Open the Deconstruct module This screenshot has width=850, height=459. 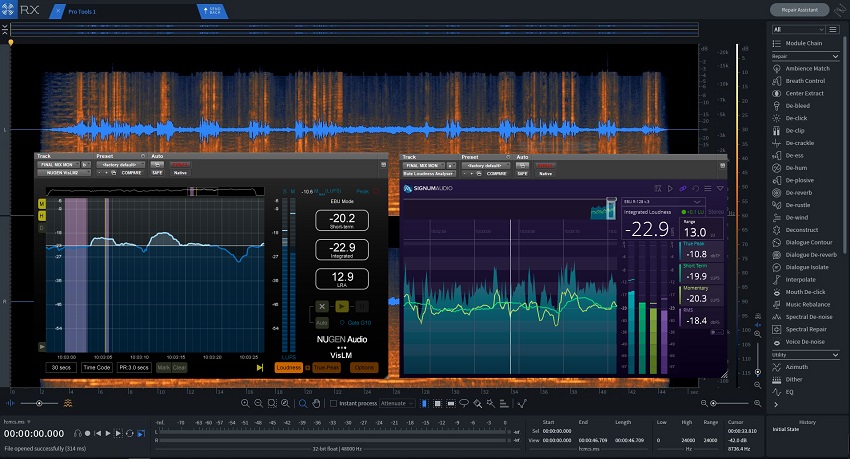click(x=795, y=230)
